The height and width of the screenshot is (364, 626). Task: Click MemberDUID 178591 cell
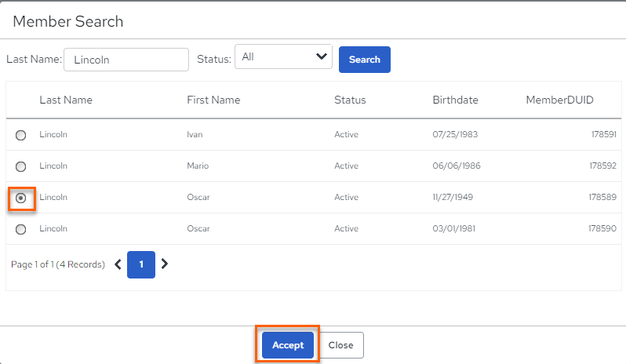click(604, 134)
